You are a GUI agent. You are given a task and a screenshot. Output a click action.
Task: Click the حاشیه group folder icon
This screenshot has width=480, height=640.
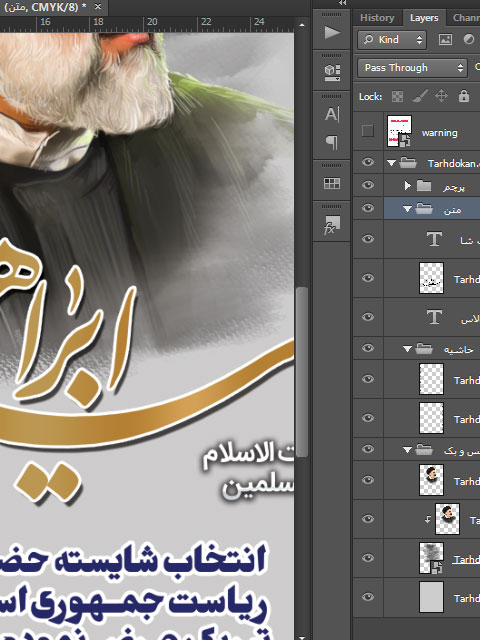[x=424, y=349]
